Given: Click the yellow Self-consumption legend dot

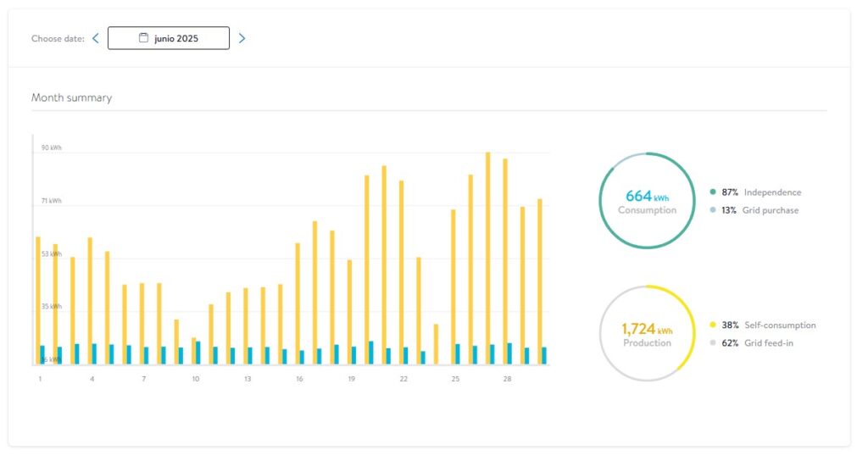Looking at the screenshot, I should 713,325.
